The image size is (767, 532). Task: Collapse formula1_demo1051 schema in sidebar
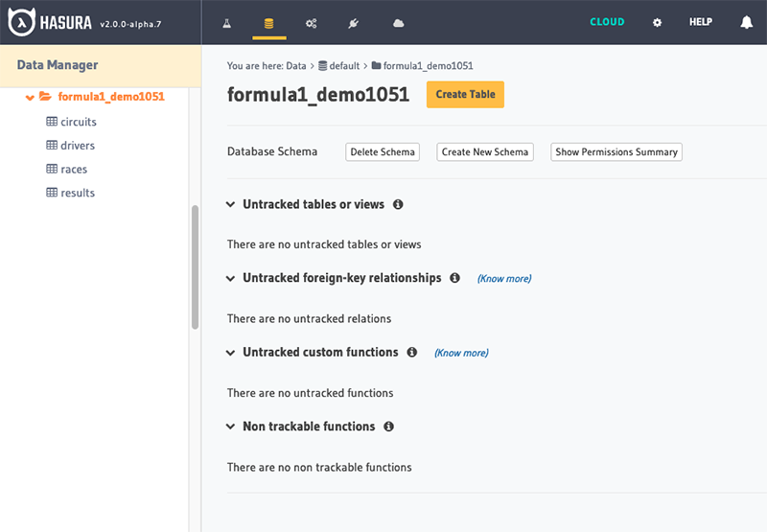coord(30,98)
